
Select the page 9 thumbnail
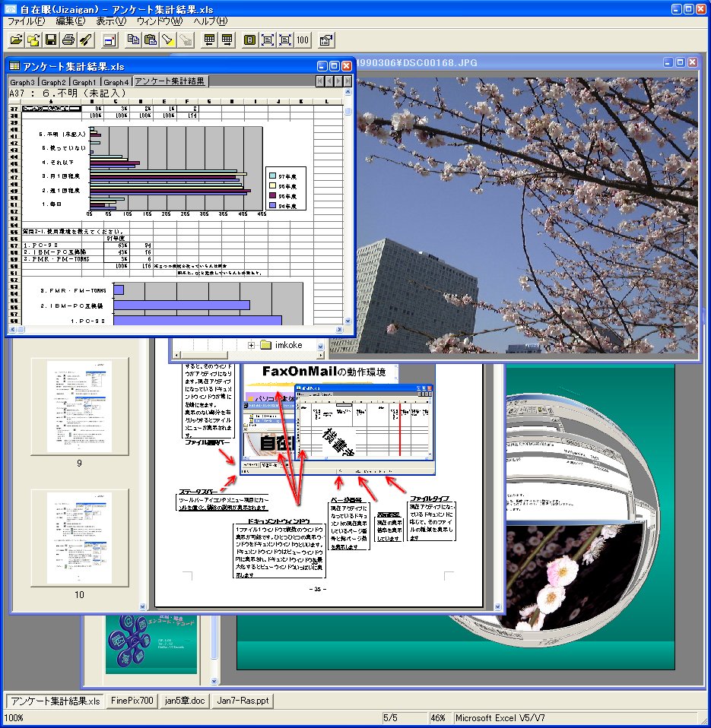(x=79, y=407)
